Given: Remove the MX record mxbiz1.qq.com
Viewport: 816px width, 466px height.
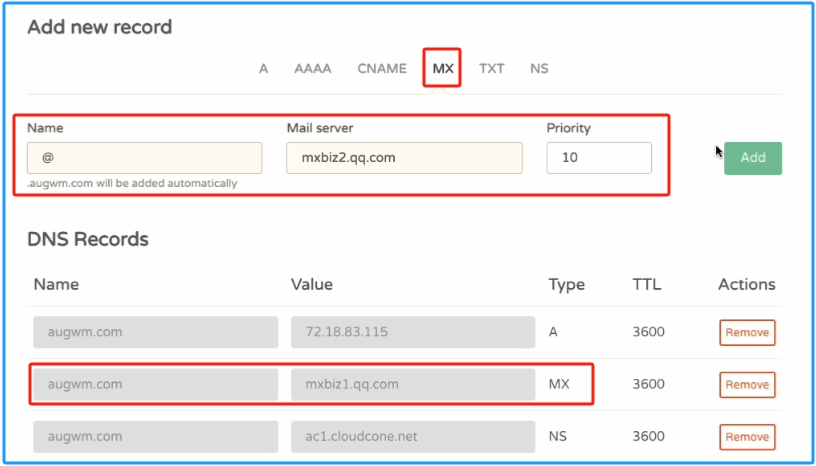Looking at the screenshot, I should pos(747,385).
